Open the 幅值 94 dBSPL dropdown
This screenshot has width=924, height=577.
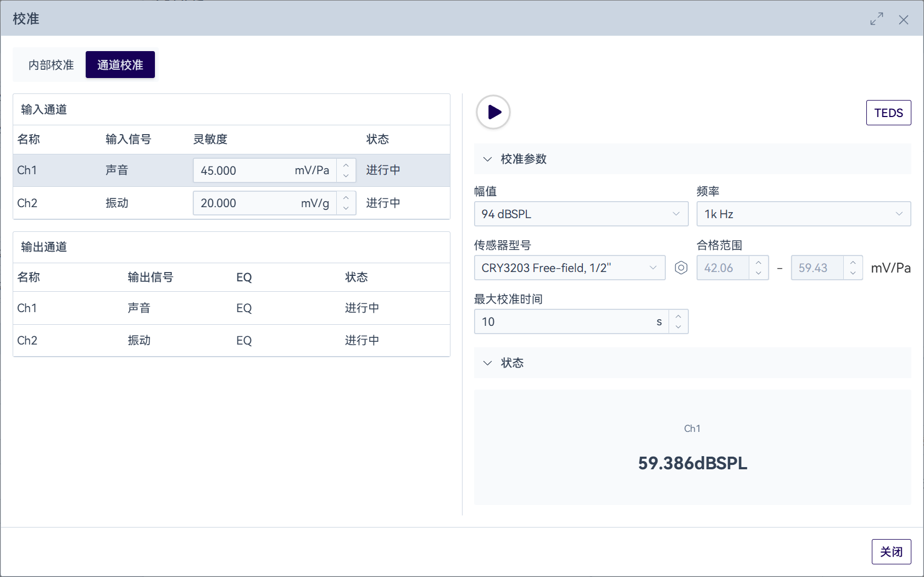[x=581, y=214]
